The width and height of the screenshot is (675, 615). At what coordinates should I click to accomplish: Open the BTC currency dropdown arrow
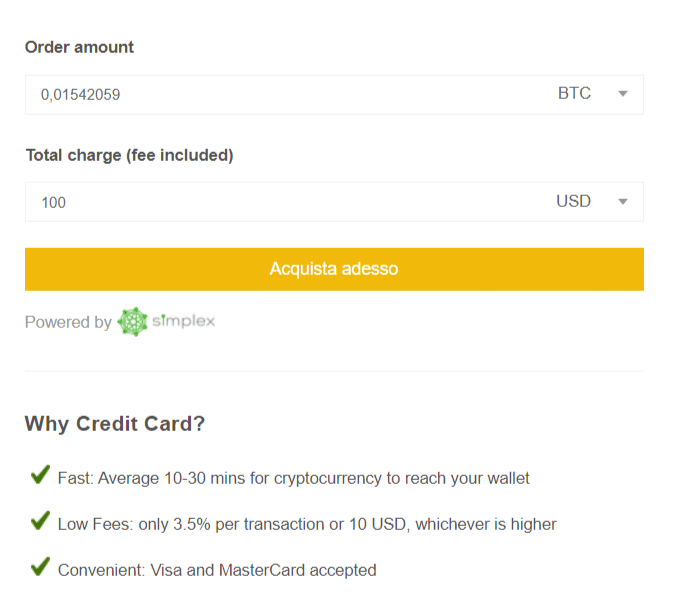(x=622, y=94)
